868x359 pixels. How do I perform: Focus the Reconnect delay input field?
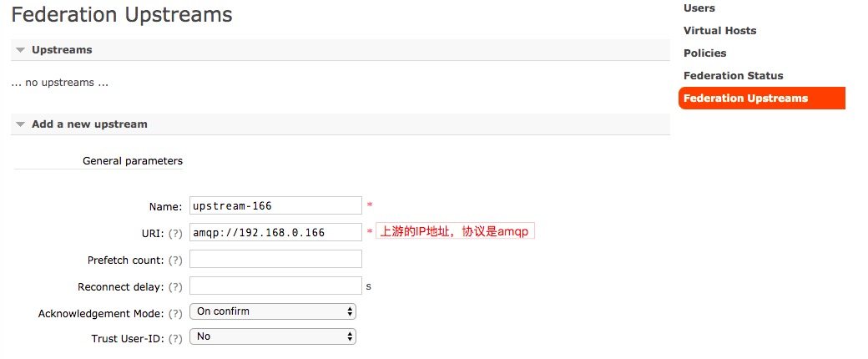[x=275, y=286]
